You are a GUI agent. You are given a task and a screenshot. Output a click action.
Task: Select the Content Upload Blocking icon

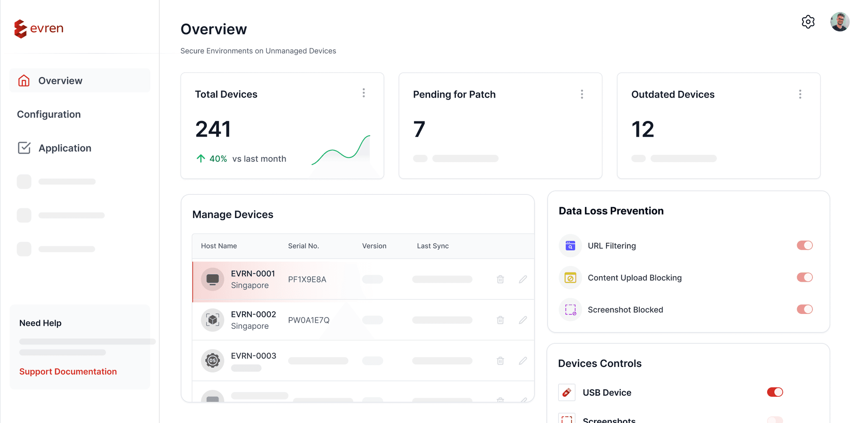tap(570, 277)
